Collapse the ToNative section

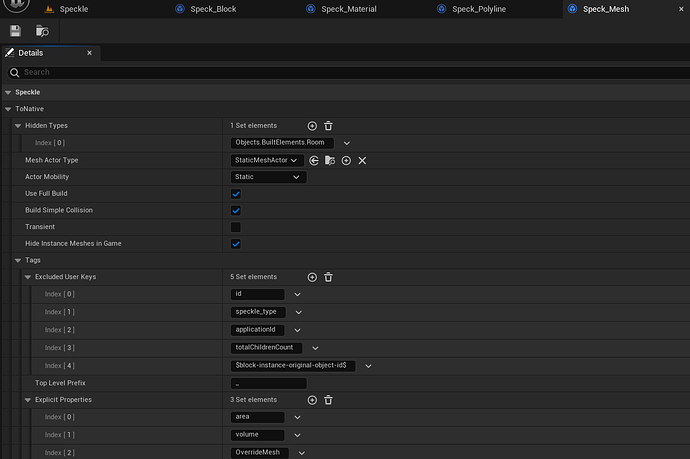[8, 109]
